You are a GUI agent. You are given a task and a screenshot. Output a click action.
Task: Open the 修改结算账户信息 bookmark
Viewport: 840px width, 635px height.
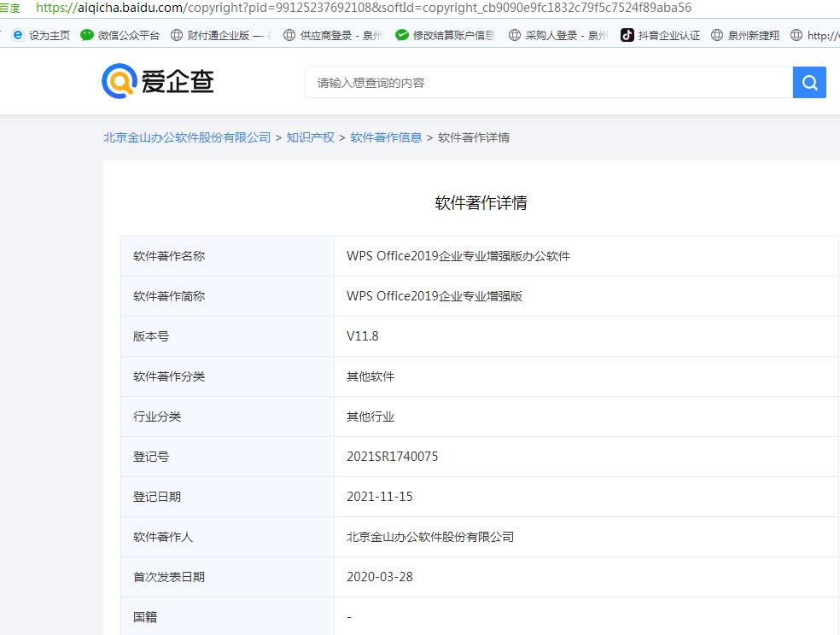(445, 35)
